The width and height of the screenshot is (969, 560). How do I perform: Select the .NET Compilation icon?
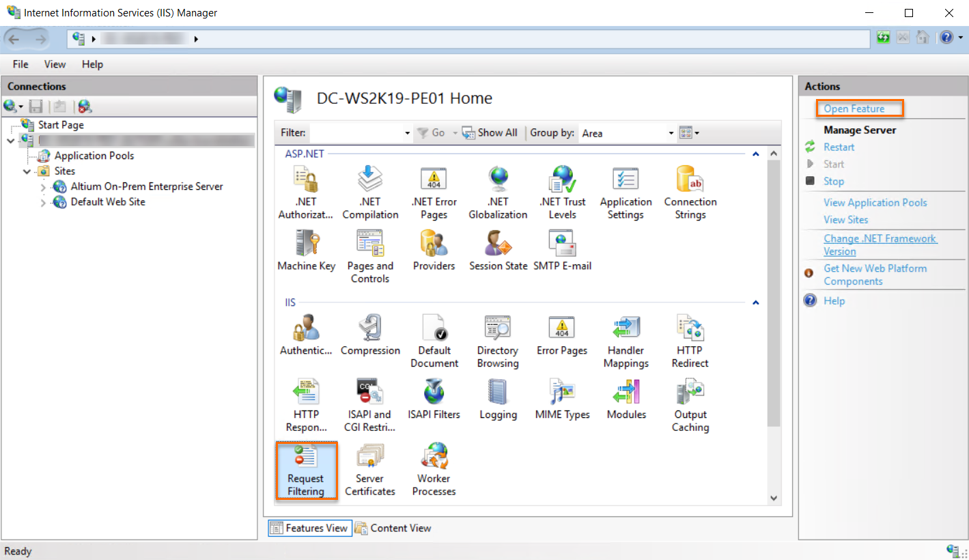370,193
